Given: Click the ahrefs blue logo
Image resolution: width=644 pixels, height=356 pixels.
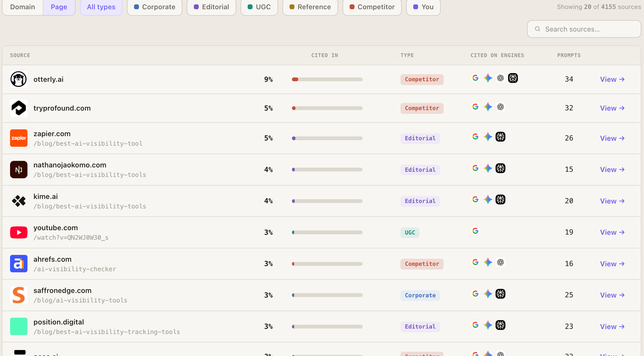Looking at the screenshot, I should (x=18, y=264).
